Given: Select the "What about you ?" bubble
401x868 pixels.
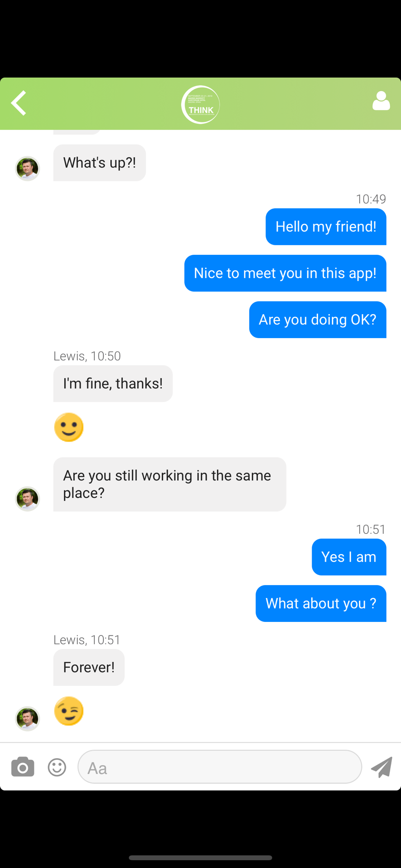Looking at the screenshot, I should [321, 603].
